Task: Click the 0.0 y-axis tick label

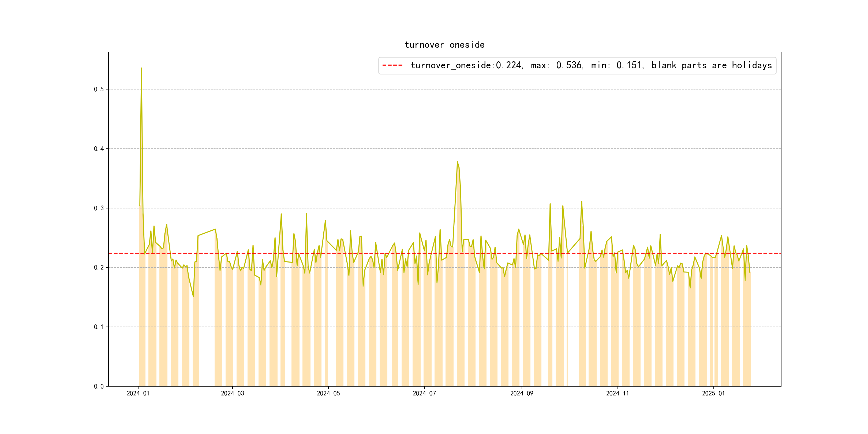Action: point(99,387)
